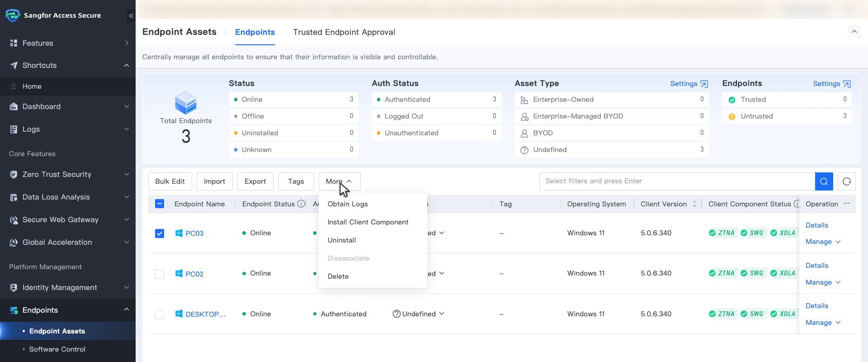
Task: Open the PC03 endpoint link
Action: 194,233
